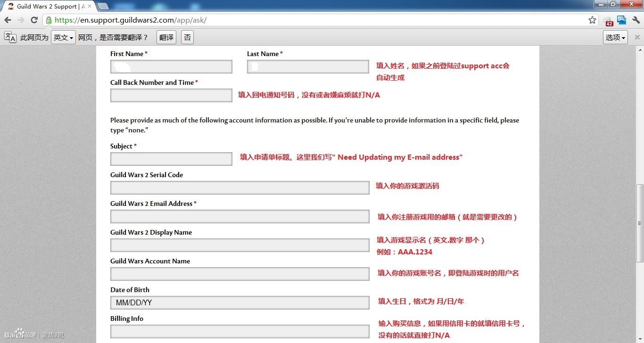Click the Guild Wars Account Name field

click(x=240, y=274)
